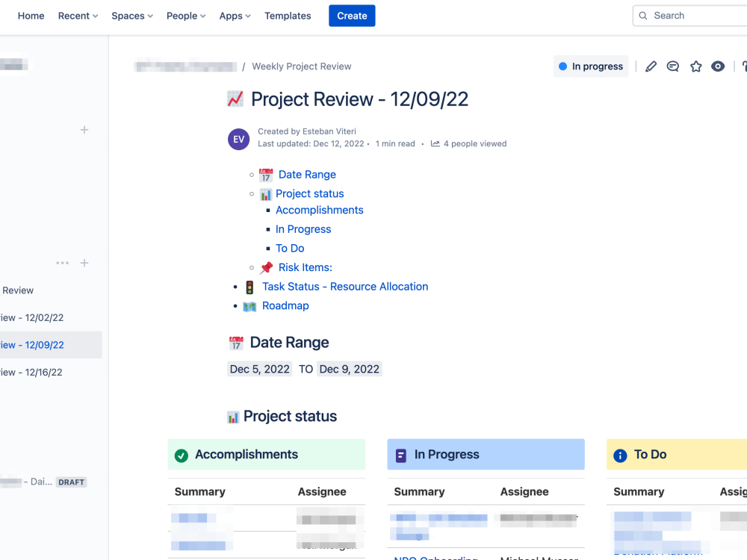The width and height of the screenshot is (747, 560).
Task: Click the pencil edit icon
Action: pos(651,66)
